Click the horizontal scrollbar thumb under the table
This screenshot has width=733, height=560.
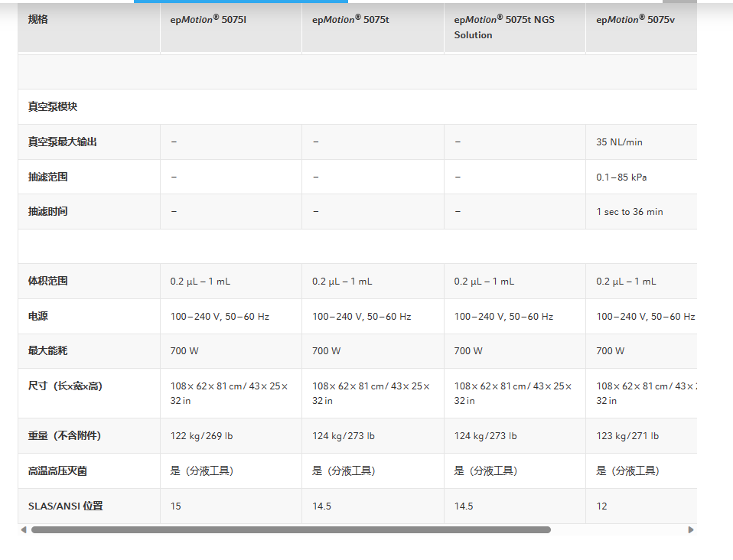click(291, 529)
